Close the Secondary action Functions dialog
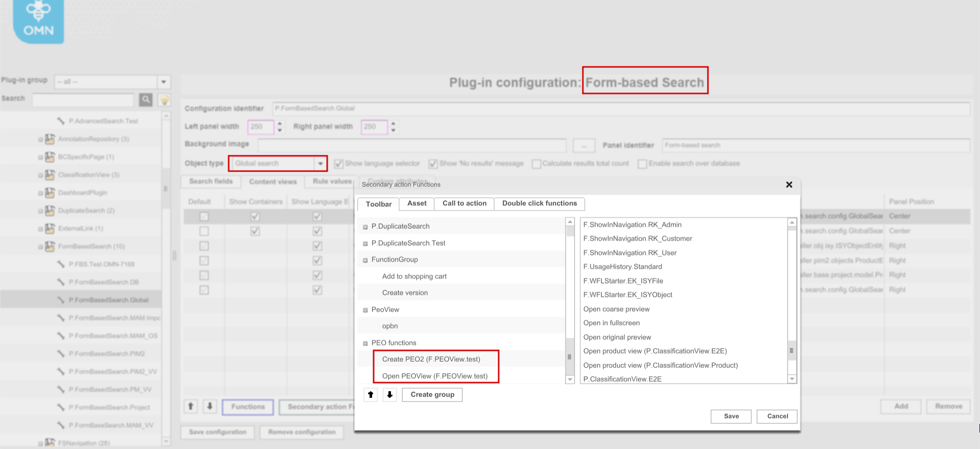 789,184
